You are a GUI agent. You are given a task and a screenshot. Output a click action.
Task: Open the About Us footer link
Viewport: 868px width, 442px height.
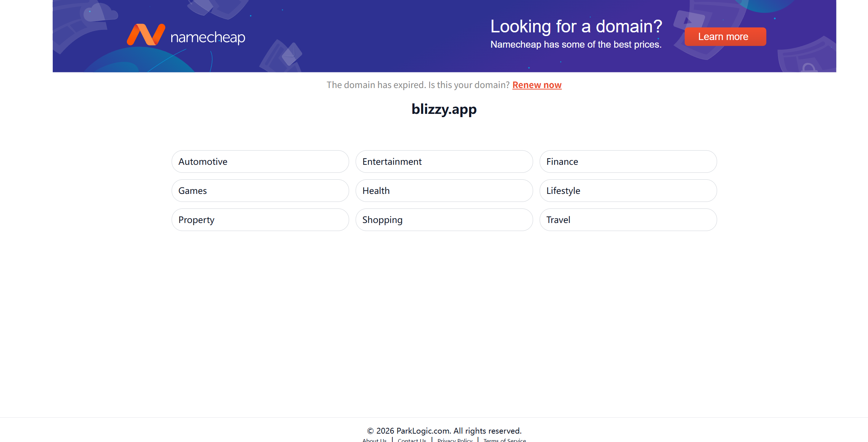coord(375,440)
